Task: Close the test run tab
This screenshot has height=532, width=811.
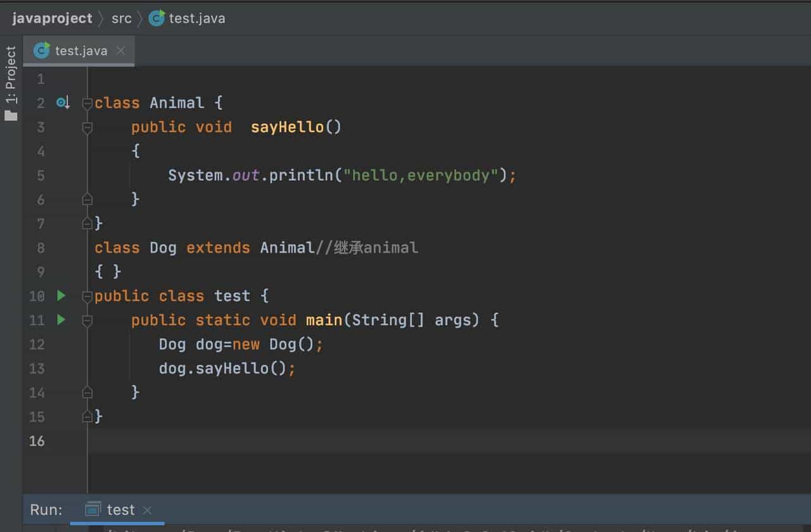Action: (147, 510)
